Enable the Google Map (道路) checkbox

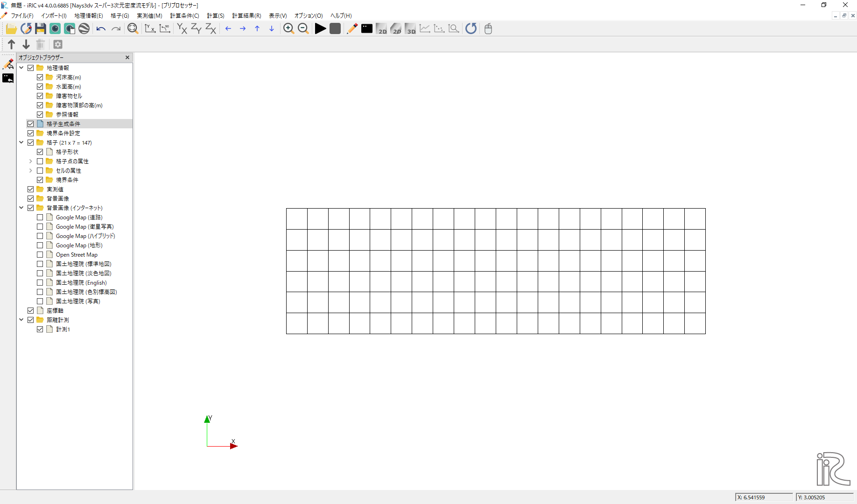pos(40,217)
